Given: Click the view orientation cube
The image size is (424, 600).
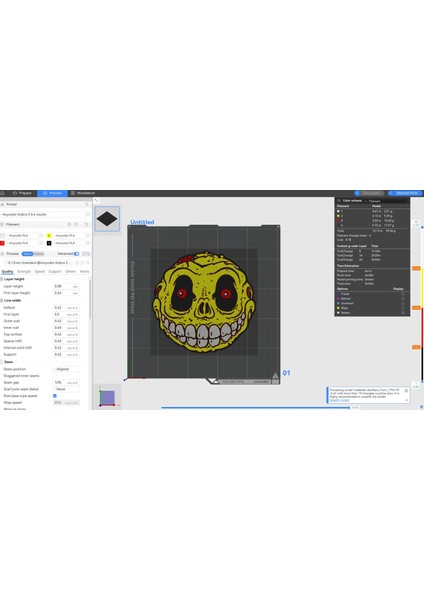Looking at the screenshot, I should coord(108,398).
